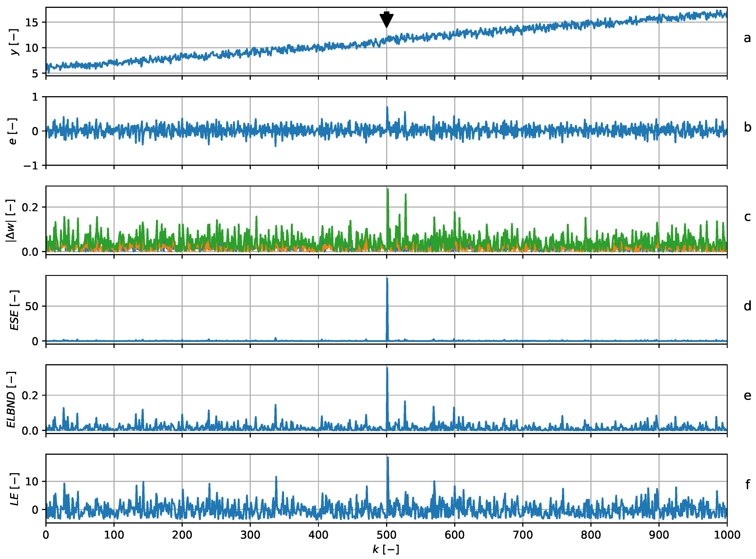Click x-axis tick label "600"
756x559 pixels.
454,535
